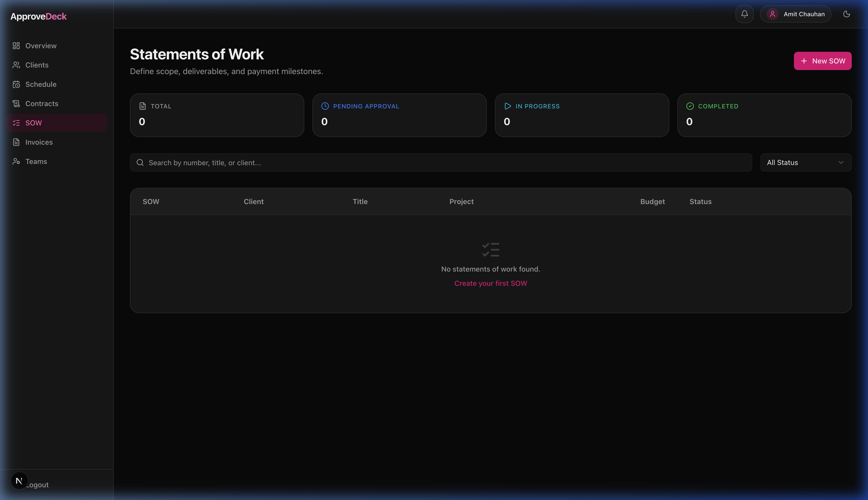The image size is (868, 500).
Task: Open the Overview dashboard icon
Action: click(16, 46)
